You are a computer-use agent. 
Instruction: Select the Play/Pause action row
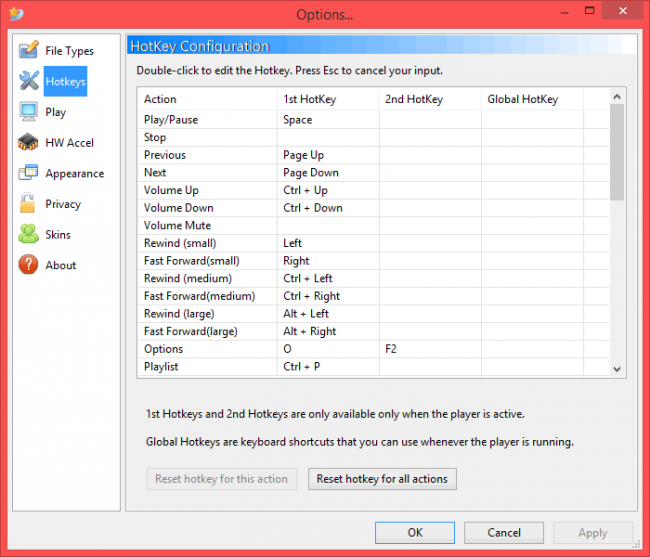click(x=373, y=120)
